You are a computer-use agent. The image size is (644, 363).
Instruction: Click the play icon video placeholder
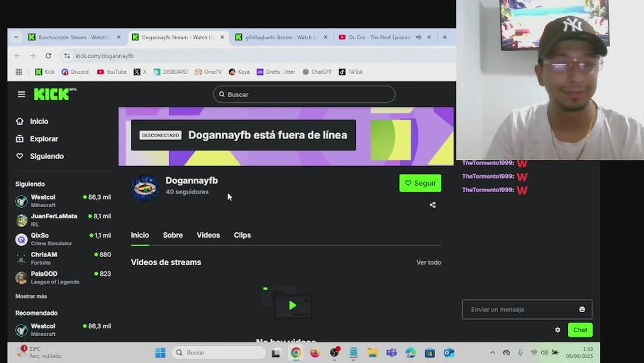[292, 305]
